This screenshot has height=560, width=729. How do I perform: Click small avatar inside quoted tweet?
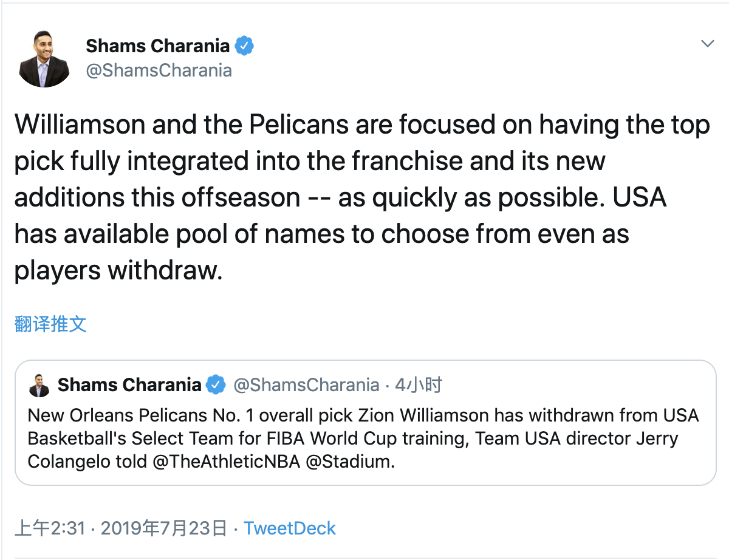pyautogui.click(x=39, y=385)
